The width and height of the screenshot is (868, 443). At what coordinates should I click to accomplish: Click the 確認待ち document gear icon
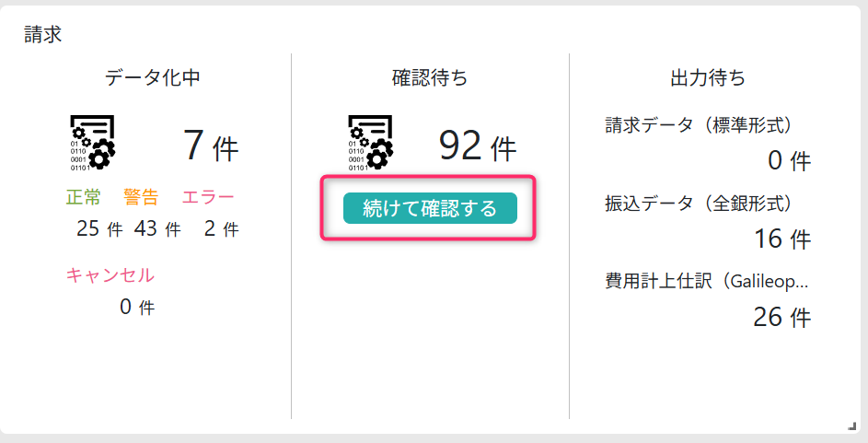[x=371, y=143]
